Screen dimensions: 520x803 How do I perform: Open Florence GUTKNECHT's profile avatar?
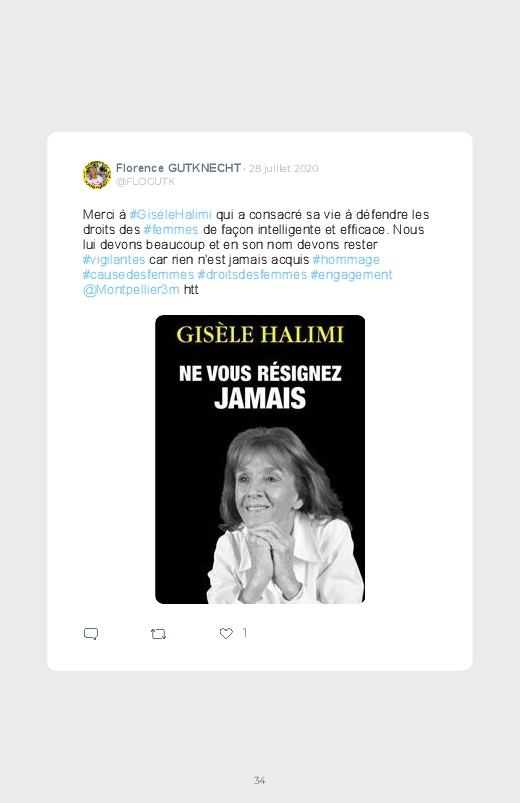[97, 175]
